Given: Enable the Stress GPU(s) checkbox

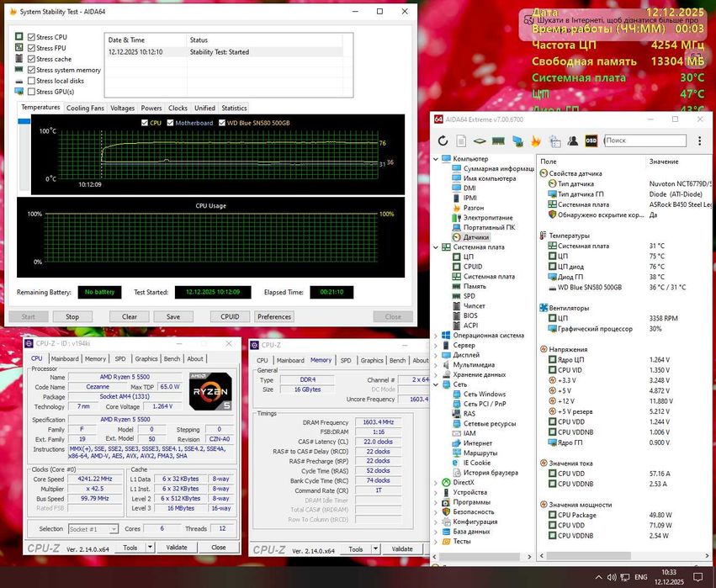Looking at the screenshot, I should 31,92.
